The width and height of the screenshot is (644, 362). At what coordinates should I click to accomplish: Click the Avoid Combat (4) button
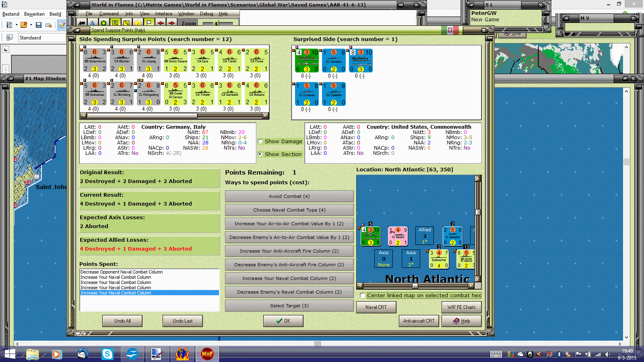pyautogui.click(x=289, y=196)
